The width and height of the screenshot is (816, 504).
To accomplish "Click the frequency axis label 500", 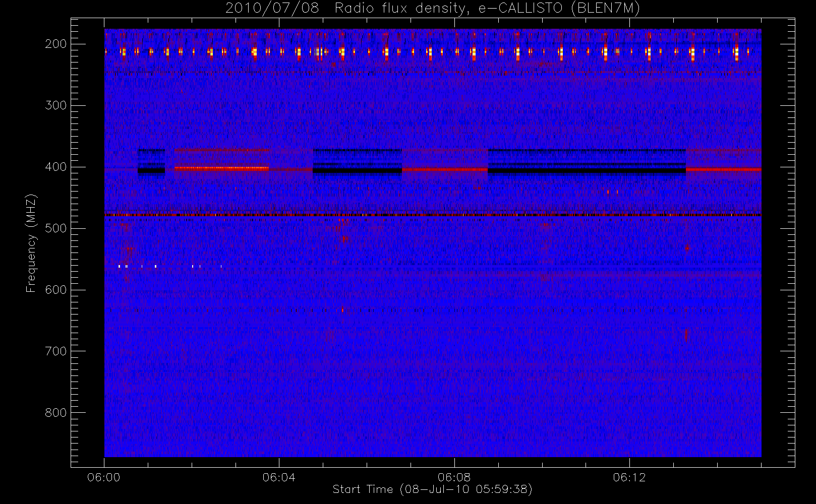I will 55,228.
